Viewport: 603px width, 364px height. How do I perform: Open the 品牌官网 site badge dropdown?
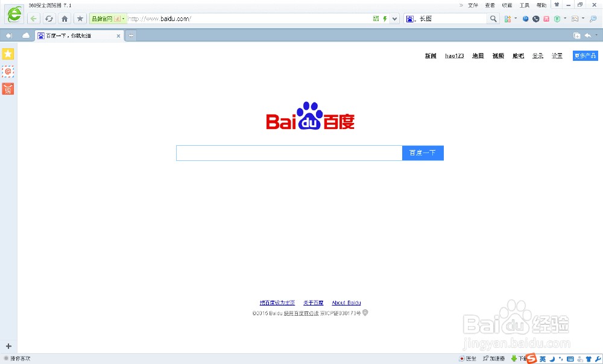point(108,19)
